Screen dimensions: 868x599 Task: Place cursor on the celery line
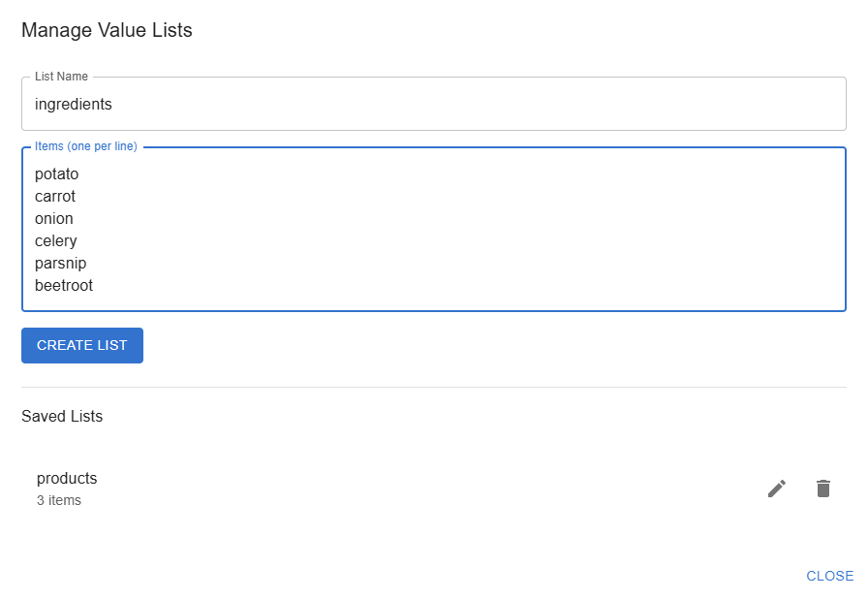coord(55,241)
